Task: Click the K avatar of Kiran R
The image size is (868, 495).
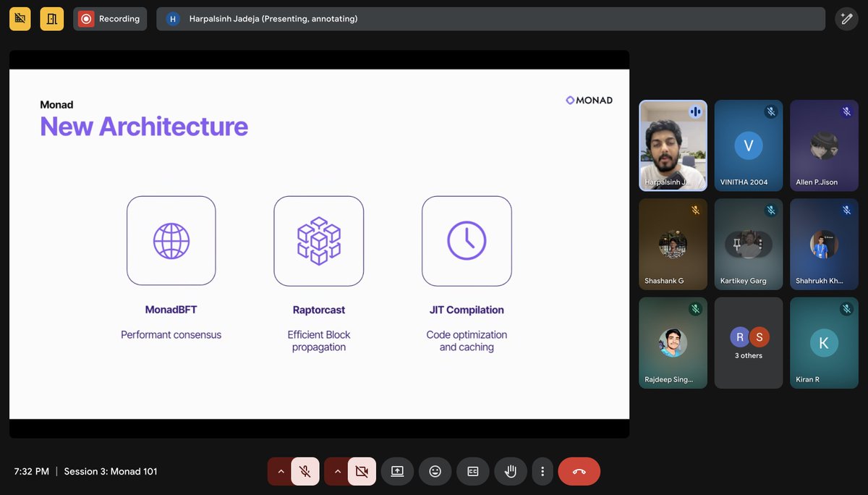Action: 824,343
